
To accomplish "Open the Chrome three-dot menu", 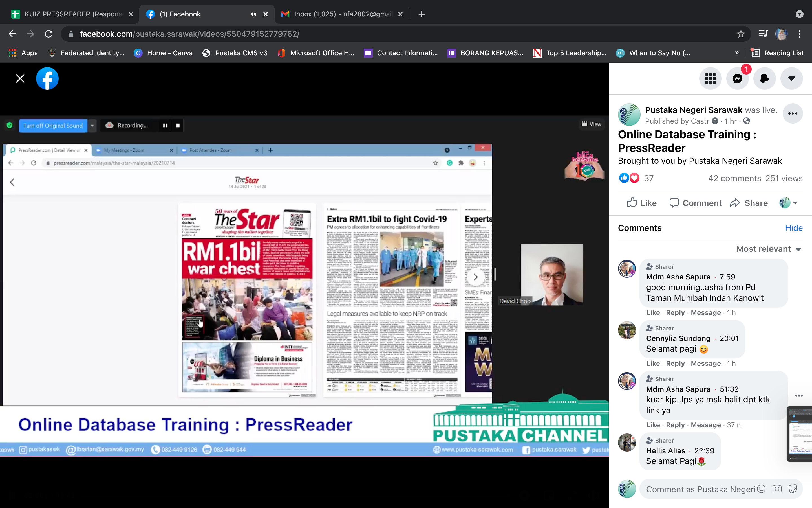I will coord(799,34).
